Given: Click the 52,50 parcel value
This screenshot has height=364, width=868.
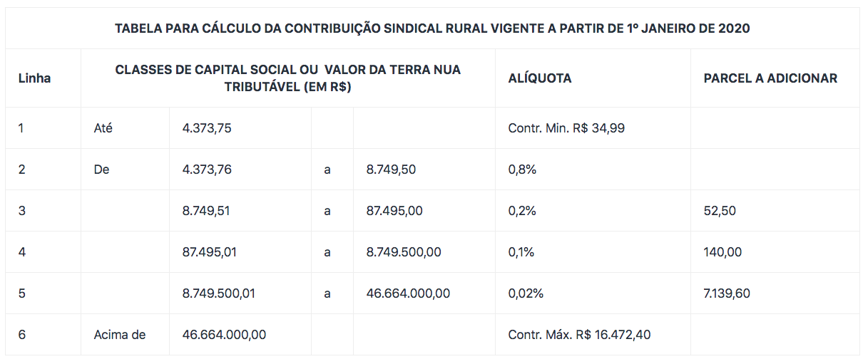Looking at the screenshot, I should (x=720, y=211).
